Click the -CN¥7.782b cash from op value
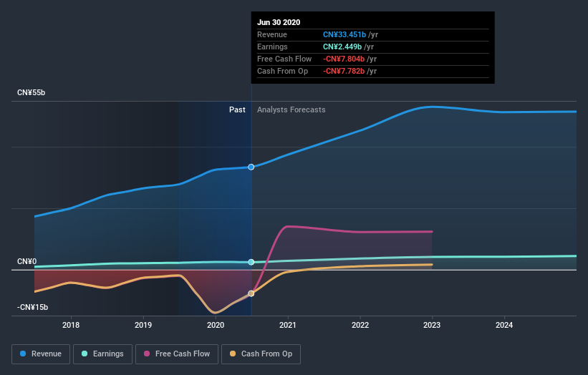 (x=344, y=71)
